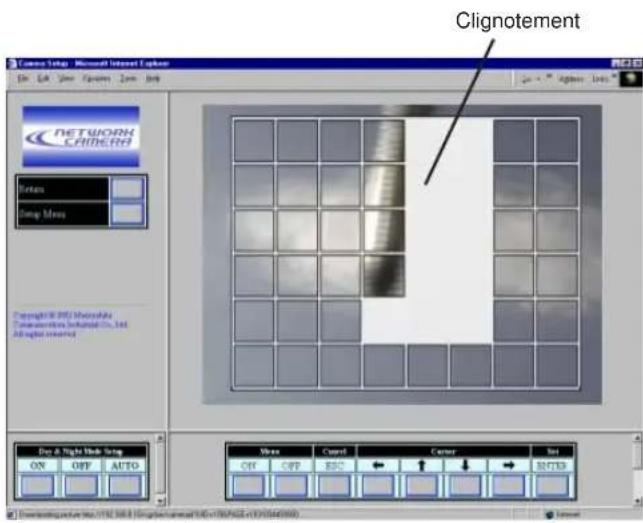Viewport: 643px width, 523px height.
Task: Open the Go toolbar dropdown arrow
Action: tap(539, 78)
